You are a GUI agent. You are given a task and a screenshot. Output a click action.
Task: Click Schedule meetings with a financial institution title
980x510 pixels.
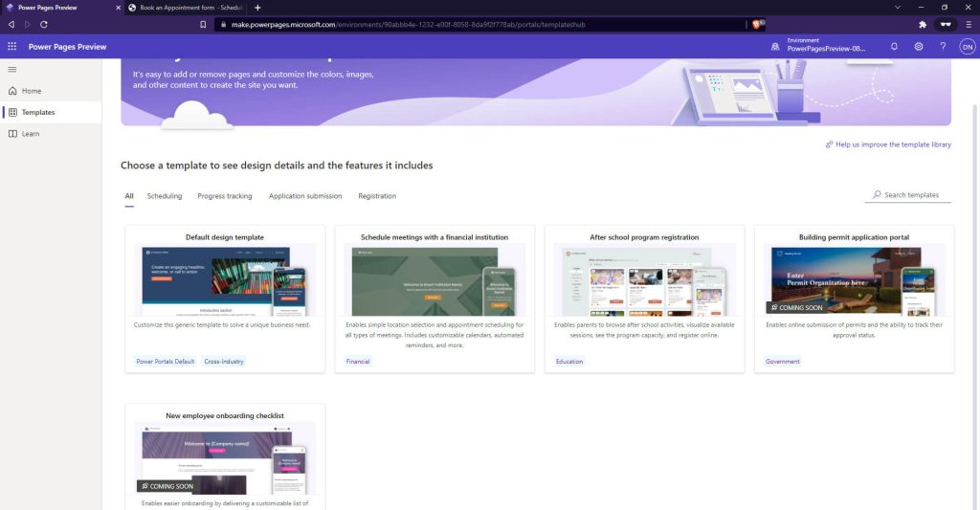[x=434, y=237]
